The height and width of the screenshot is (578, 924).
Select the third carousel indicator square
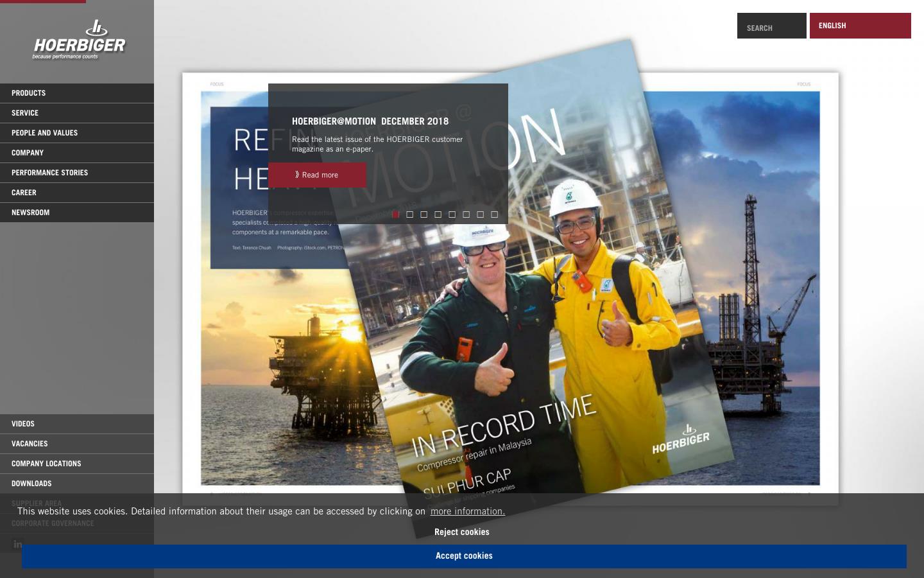tap(424, 214)
